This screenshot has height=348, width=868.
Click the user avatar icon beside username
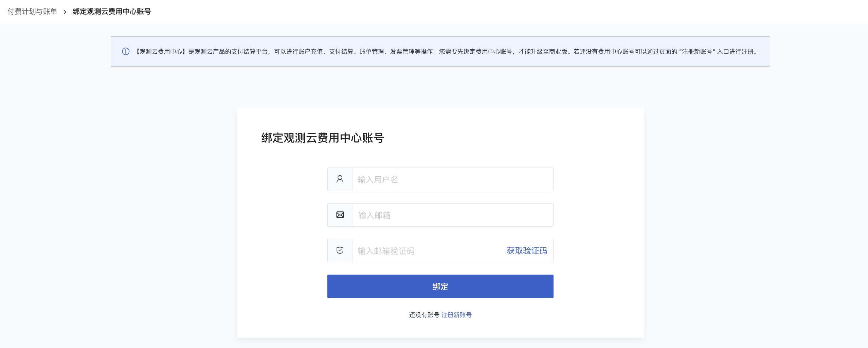click(x=340, y=179)
